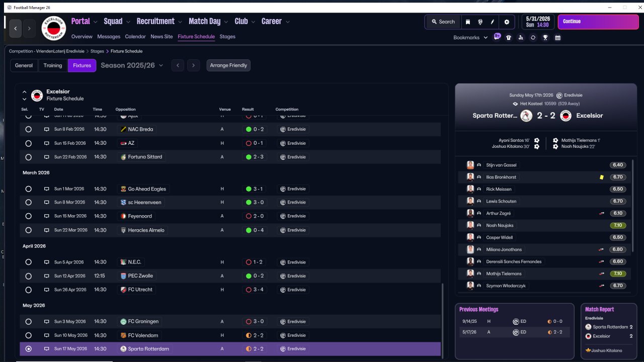The image size is (644, 362).
Task: Switch to the Messages tab
Action: [x=109, y=37]
